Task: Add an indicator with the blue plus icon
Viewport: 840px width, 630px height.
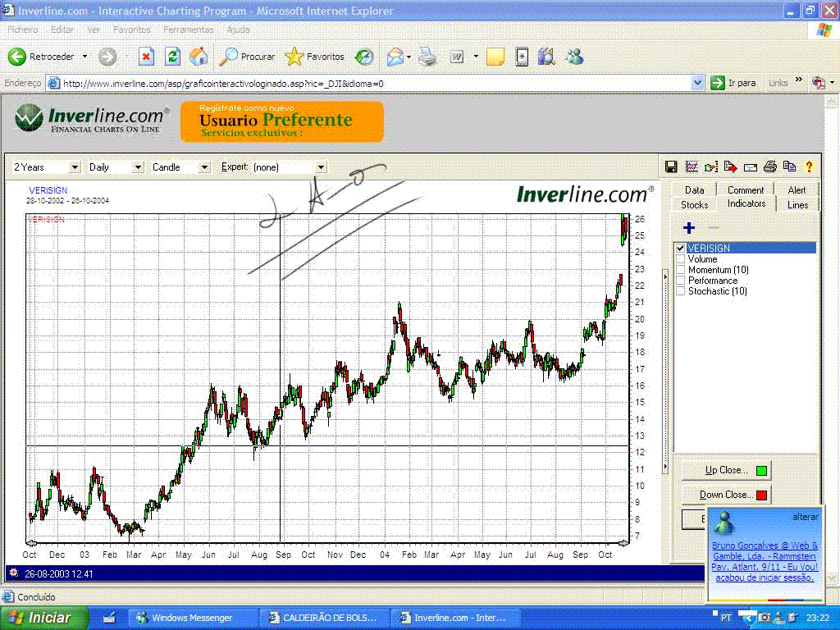Action: [688, 227]
